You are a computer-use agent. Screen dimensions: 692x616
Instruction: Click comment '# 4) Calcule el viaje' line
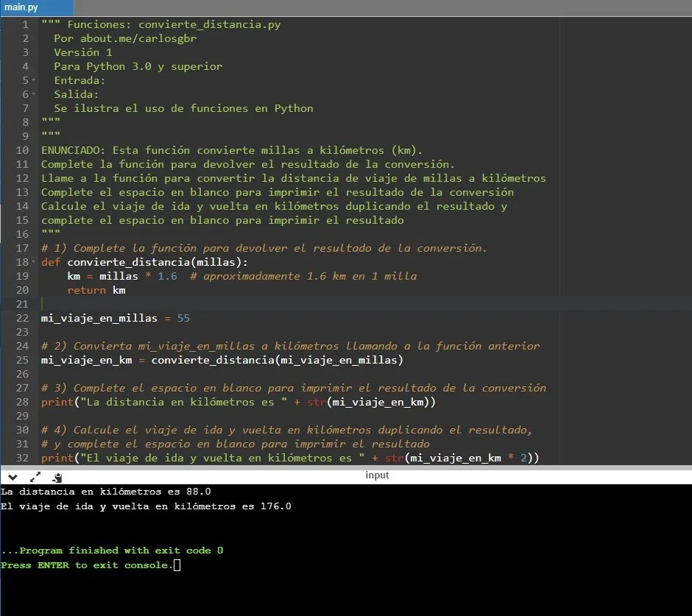point(286,430)
